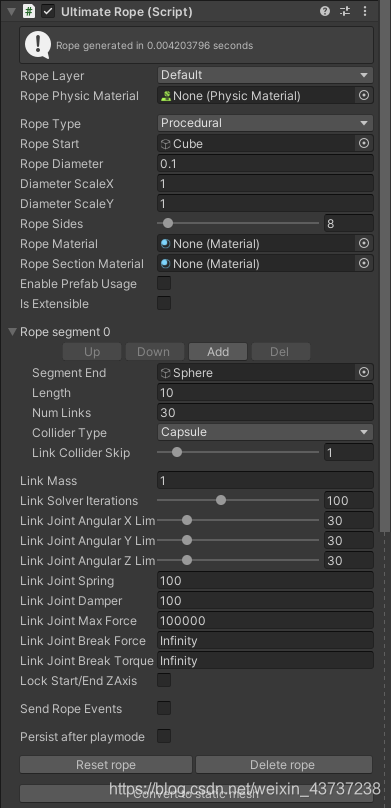Click Link Joint Angular Z Limit slider handle
This screenshot has height=808, width=391.
[187, 560]
